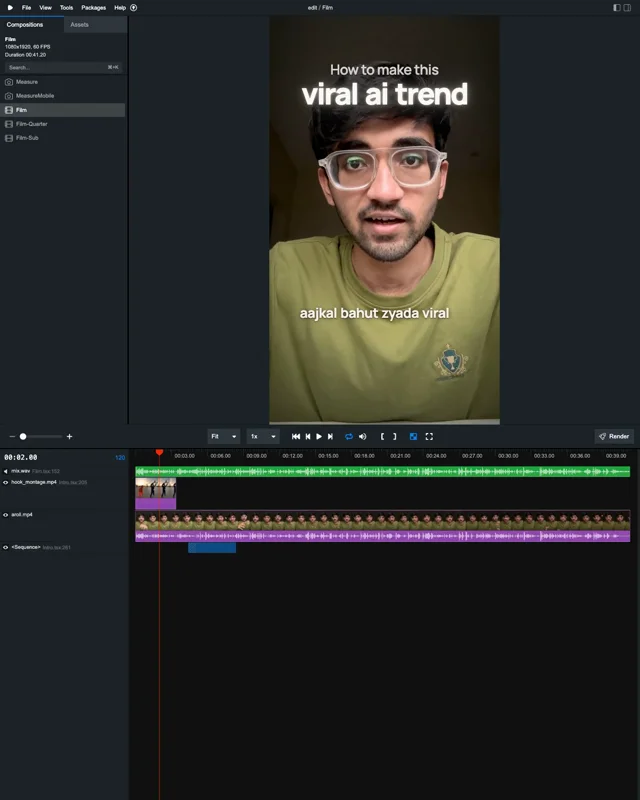Click the 00:30.00 mark on timeline ruler
The width and height of the screenshot is (640, 800).
(x=508, y=456)
